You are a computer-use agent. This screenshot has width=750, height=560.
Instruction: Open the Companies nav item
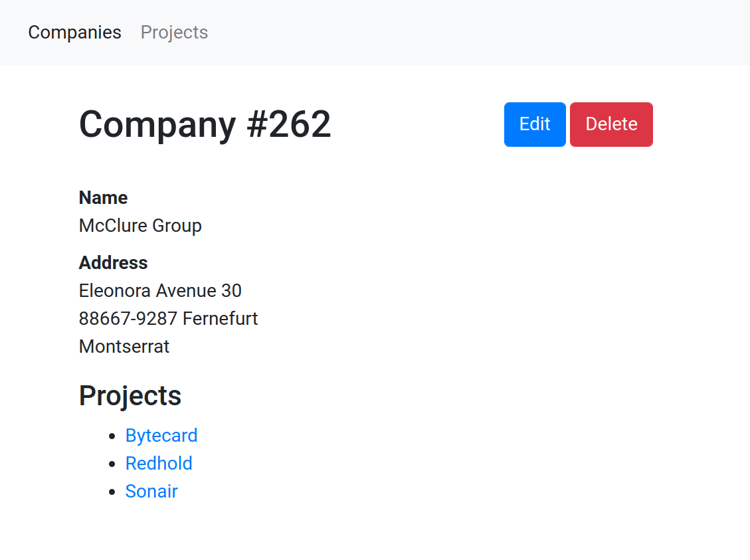(x=74, y=33)
